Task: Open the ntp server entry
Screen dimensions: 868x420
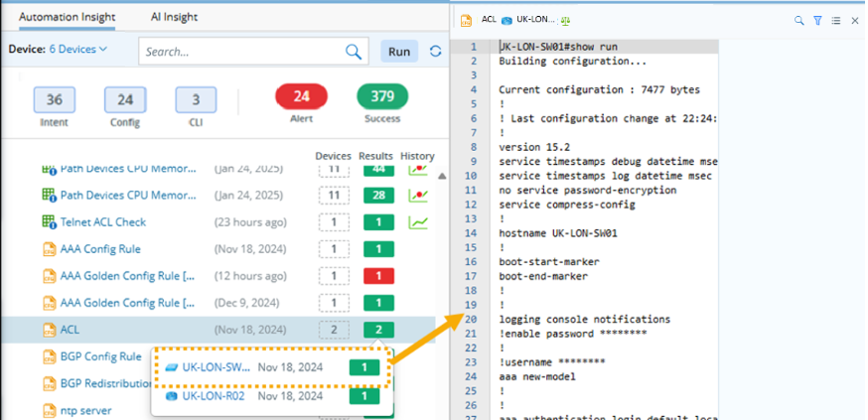Action: click(x=85, y=411)
